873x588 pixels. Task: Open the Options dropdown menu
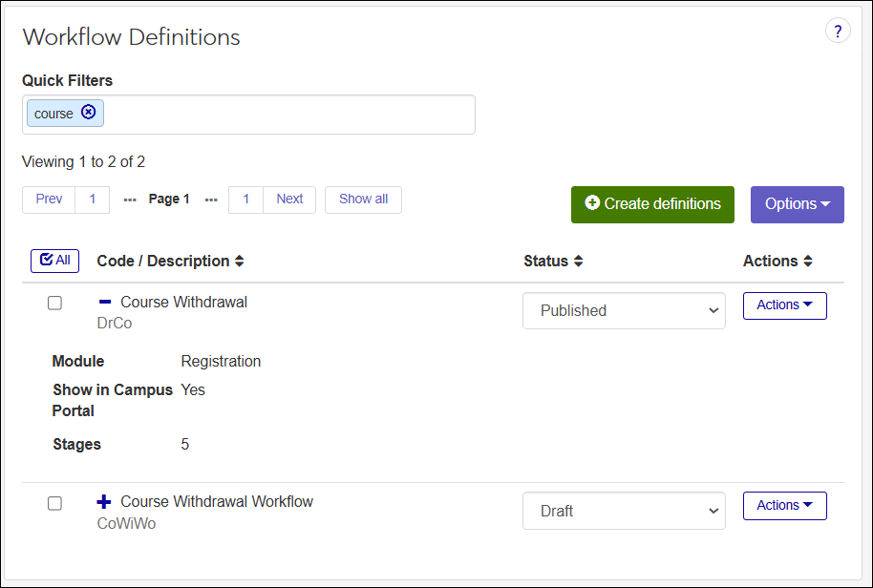click(x=797, y=204)
